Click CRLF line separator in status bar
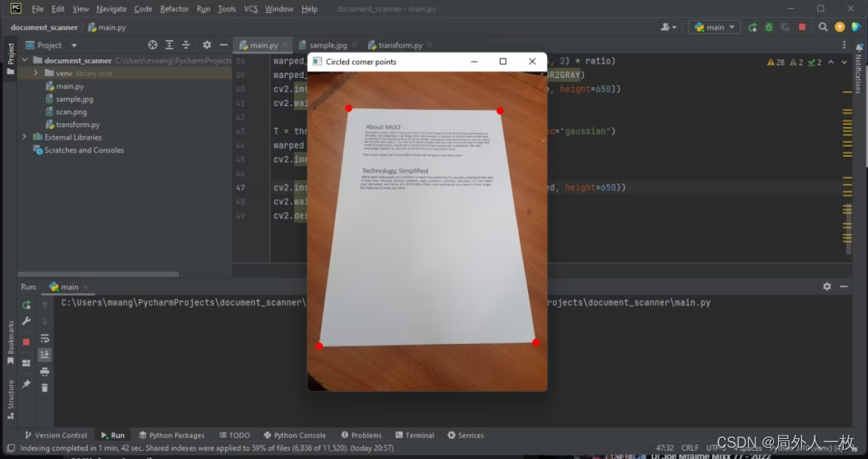This screenshot has height=459, width=868. [690, 448]
